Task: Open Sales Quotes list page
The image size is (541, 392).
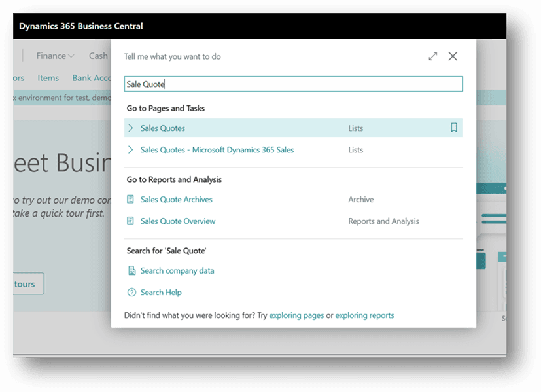Action: click(x=163, y=128)
